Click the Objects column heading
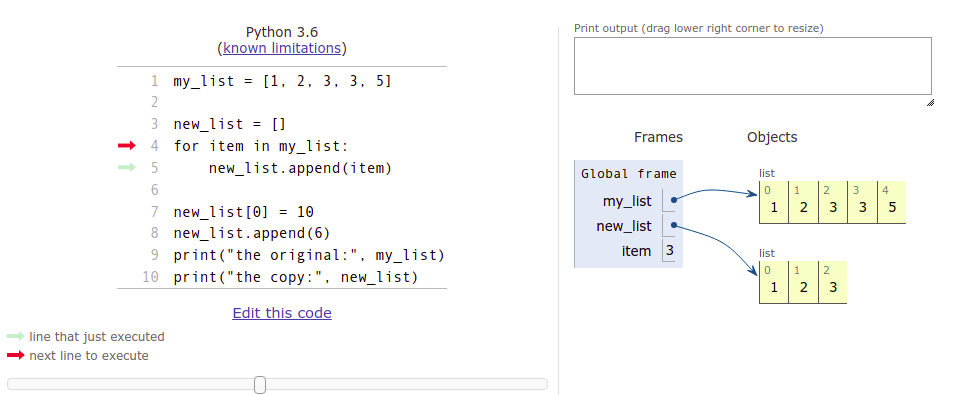This screenshot has height=395, width=953. [772, 137]
